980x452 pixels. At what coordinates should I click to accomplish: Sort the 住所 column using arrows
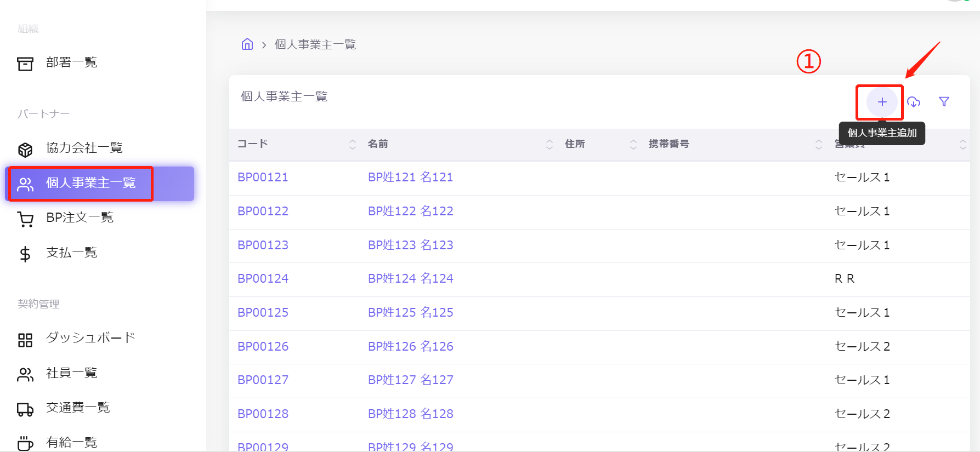point(633,145)
